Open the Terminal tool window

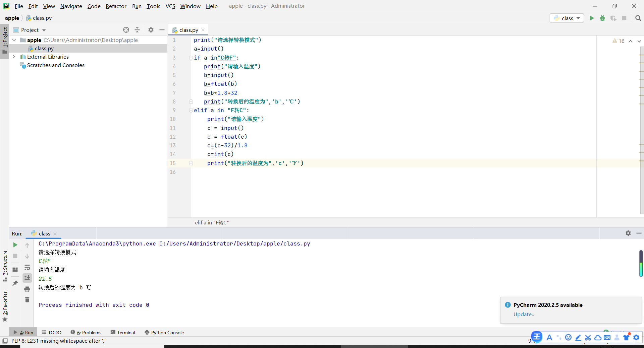[123, 332]
